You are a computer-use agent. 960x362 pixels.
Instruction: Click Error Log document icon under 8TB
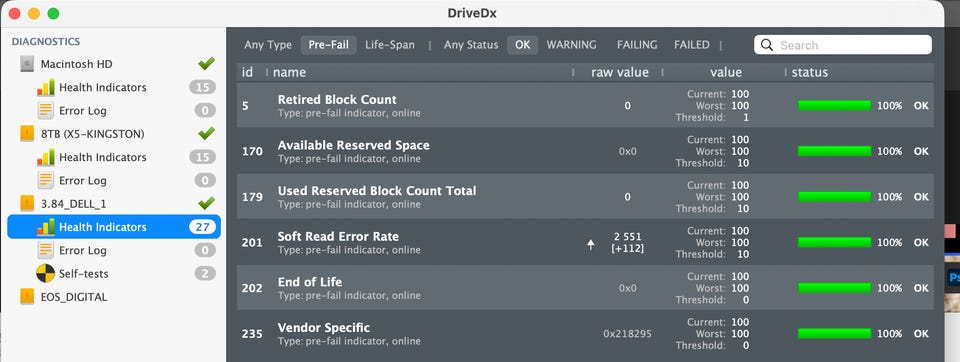click(45, 180)
